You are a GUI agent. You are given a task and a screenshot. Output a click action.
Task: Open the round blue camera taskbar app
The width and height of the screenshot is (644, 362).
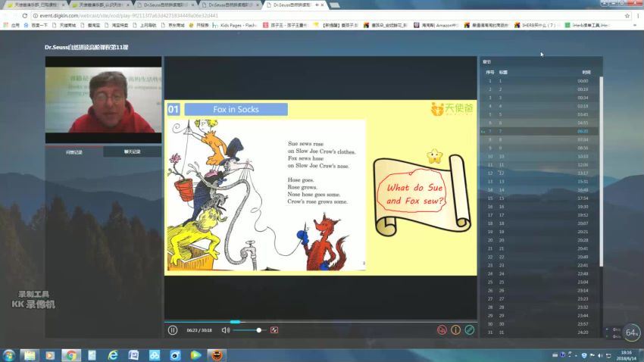(x=175, y=355)
